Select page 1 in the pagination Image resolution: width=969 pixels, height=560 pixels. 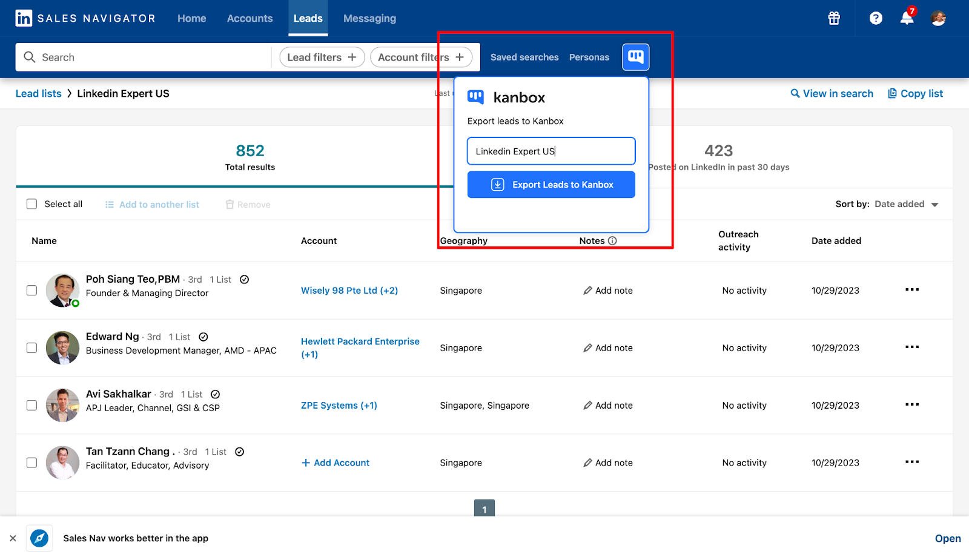coord(484,509)
